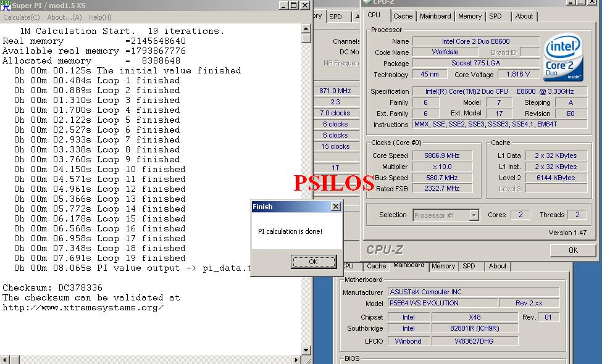Click the W83627DHG LPCIO value
602x364 pixels.
click(475, 341)
